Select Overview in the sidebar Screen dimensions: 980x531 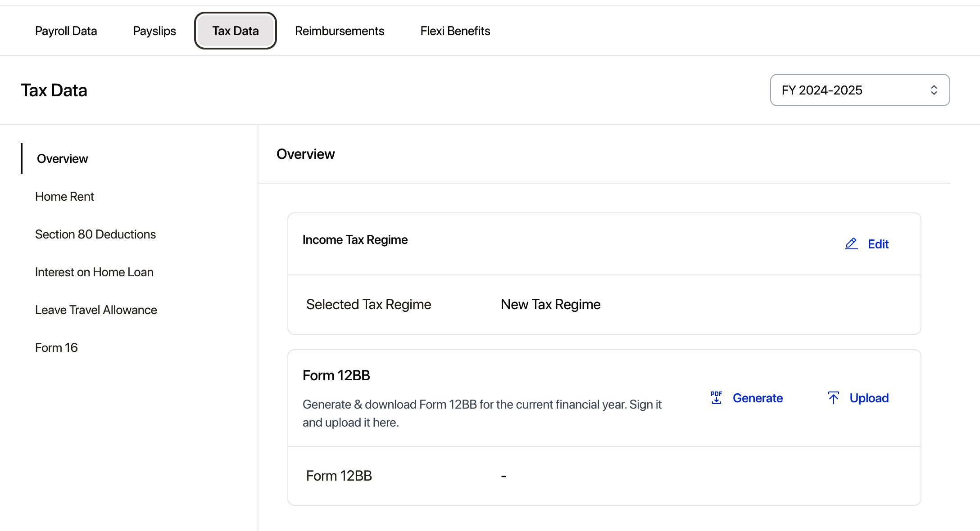(62, 158)
